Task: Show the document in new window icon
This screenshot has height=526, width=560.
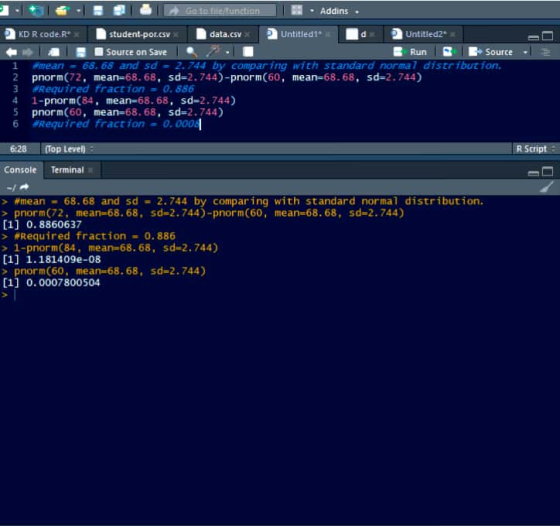Action: pyautogui.click(x=54, y=52)
